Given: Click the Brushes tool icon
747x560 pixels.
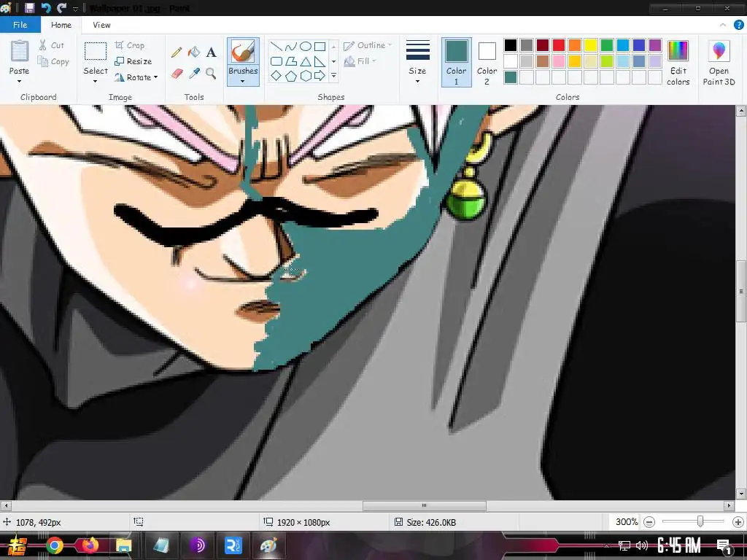Looking at the screenshot, I should (243, 52).
